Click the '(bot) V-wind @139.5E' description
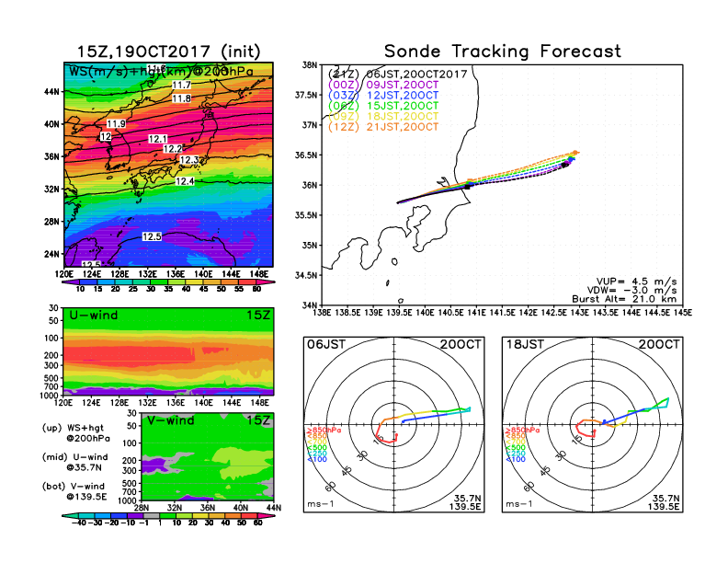Viewport: 728px width, 563px height. click(x=74, y=491)
